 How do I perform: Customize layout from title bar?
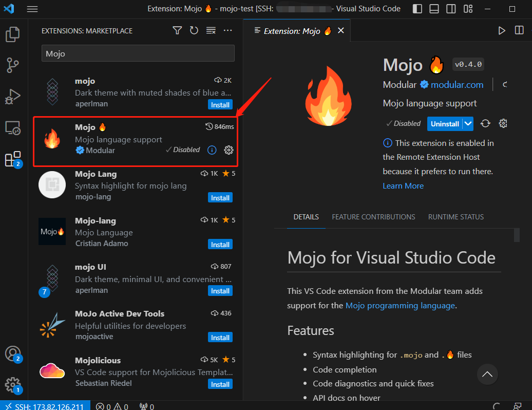[468, 9]
